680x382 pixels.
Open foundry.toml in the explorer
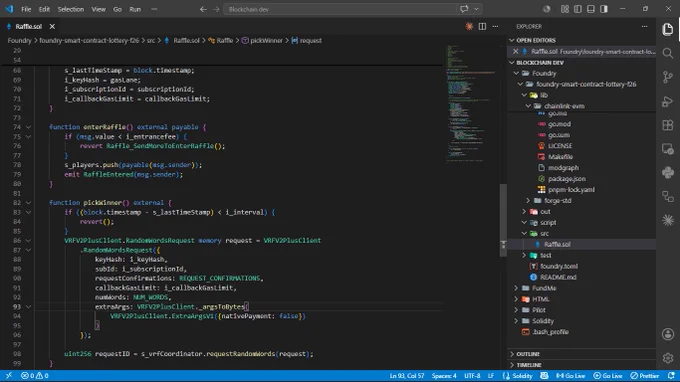click(x=559, y=266)
